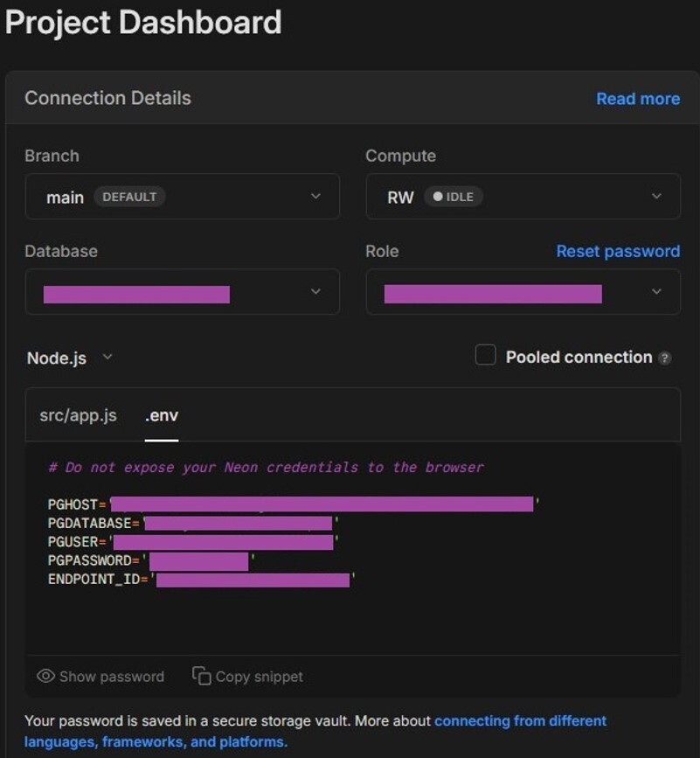This screenshot has width=700, height=758.
Task: Open the Node.js language selector
Action: 70,358
